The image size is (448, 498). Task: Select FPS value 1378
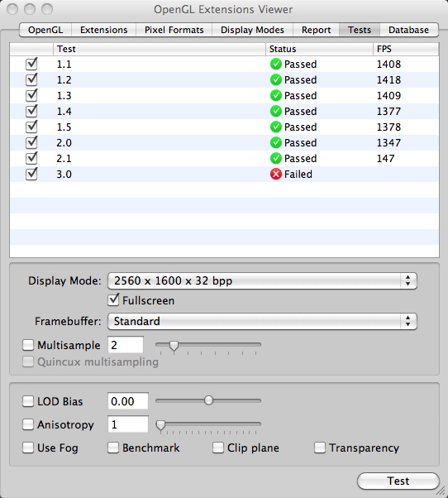coord(388,127)
